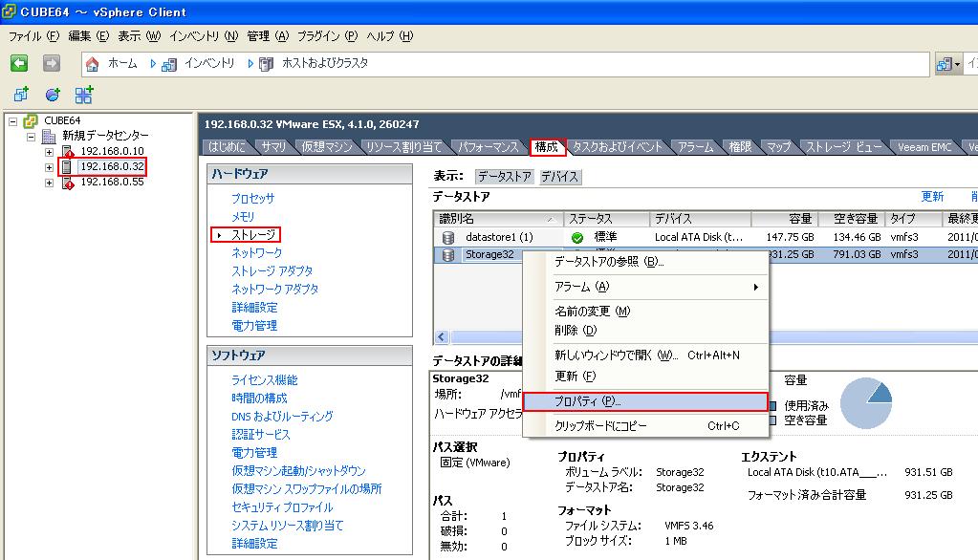Open the ネットワーク hardware link
This screenshot has height=560, width=978.
[x=257, y=253]
